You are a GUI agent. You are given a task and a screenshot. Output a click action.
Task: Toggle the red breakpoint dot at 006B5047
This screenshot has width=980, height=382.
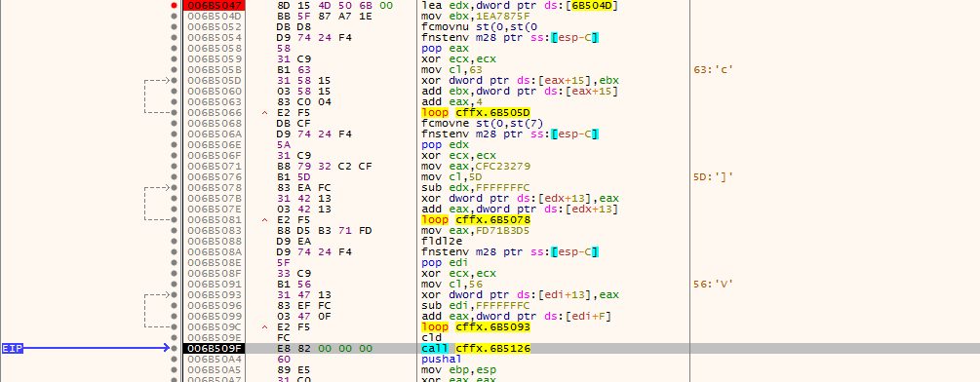pos(175,6)
